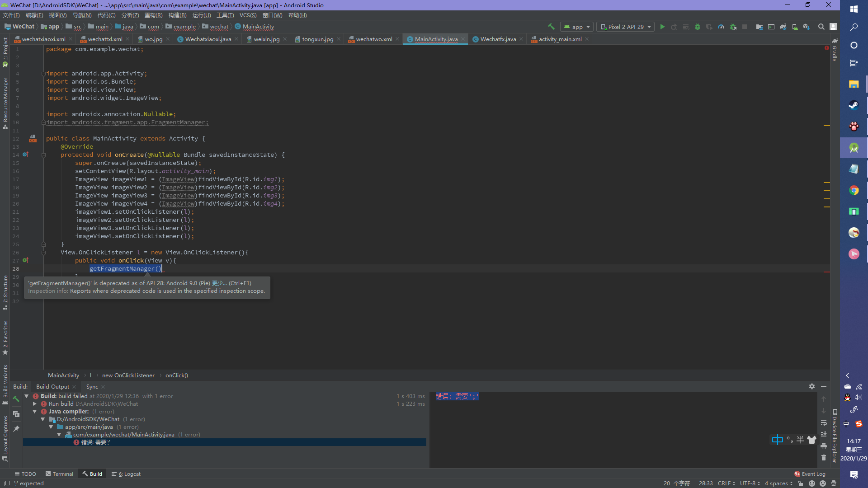Click the Toggle view icon in Build panel
The height and width of the screenshot is (488, 868).
[x=16, y=414]
